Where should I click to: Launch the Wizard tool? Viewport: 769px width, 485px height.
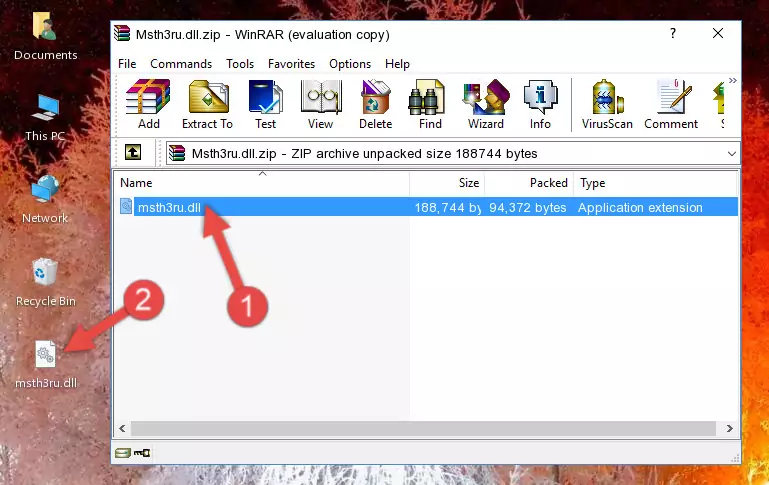point(486,104)
